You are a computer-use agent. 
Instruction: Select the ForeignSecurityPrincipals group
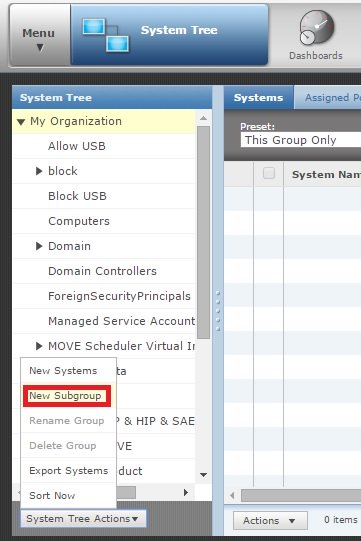click(119, 296)
